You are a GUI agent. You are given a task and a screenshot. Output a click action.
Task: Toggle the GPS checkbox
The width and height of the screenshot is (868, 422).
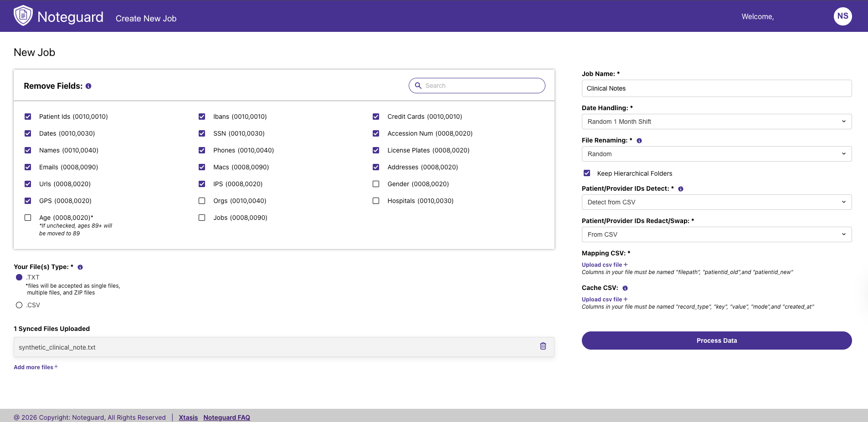(x=28, y=201)
